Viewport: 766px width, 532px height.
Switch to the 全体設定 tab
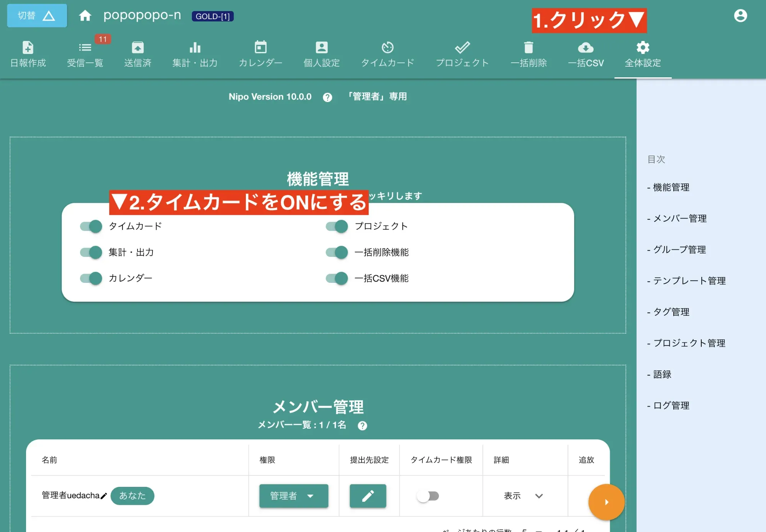point(642,54)
